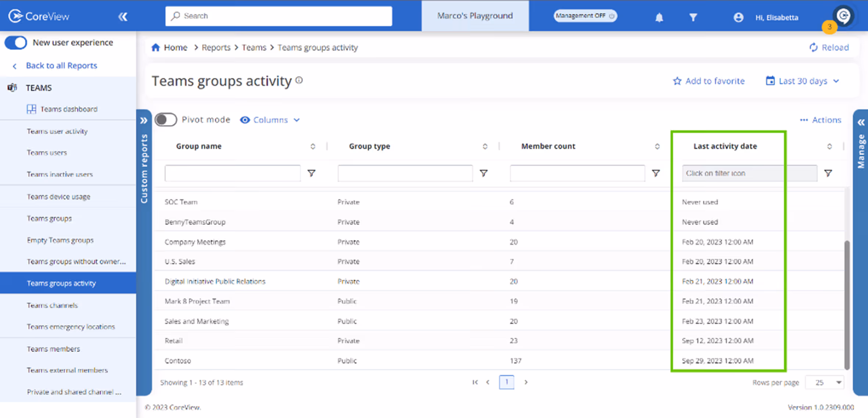Click the Reload icon
This screenshot has height=418, width=868.
(x=813, y=47)
